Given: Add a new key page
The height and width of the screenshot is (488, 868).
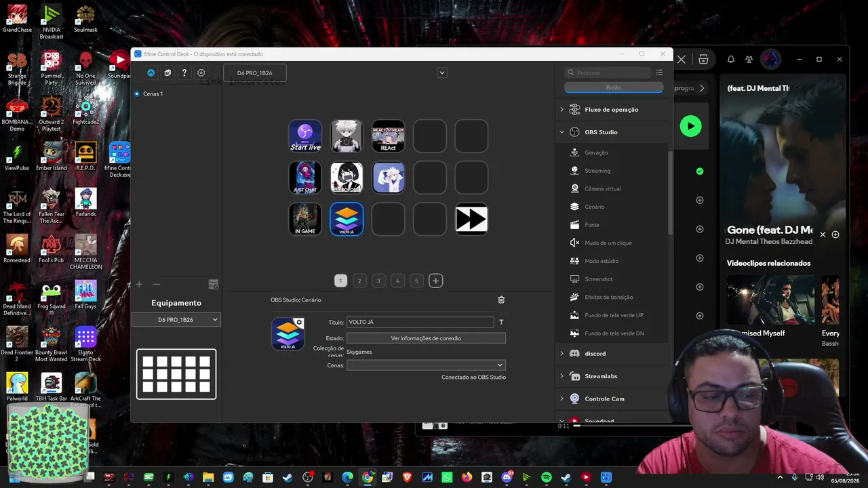Looking at the screenshot, I should (435, 281).
